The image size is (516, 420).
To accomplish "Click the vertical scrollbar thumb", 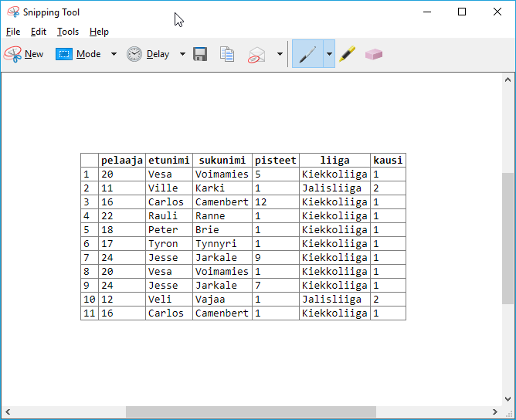I will click(508, 239).
